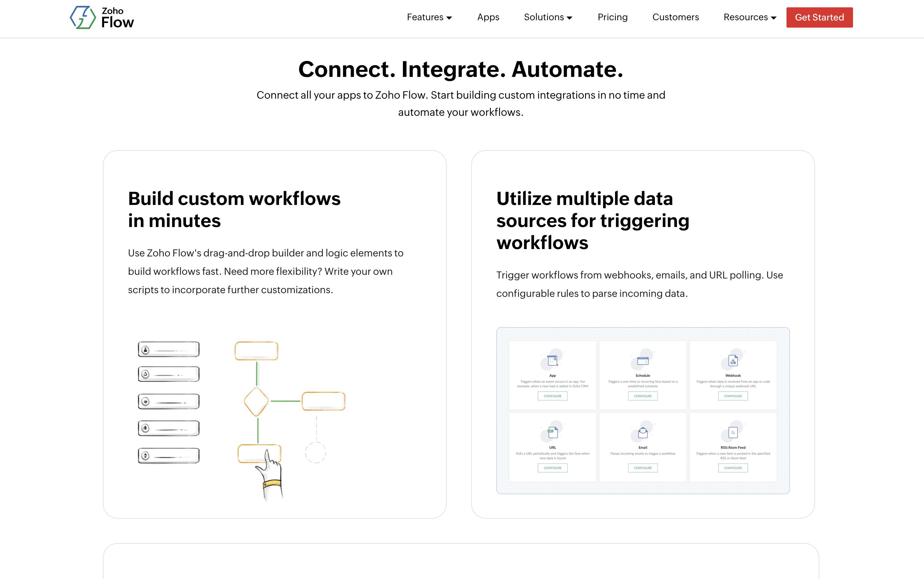Expand the Solutions dropdown menu

548,17
